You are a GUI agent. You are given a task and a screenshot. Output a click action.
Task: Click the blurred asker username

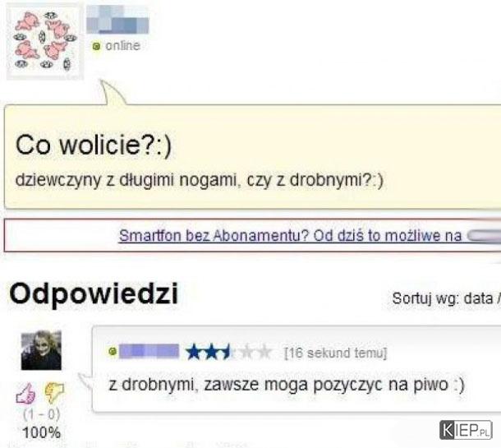point(117,20)
